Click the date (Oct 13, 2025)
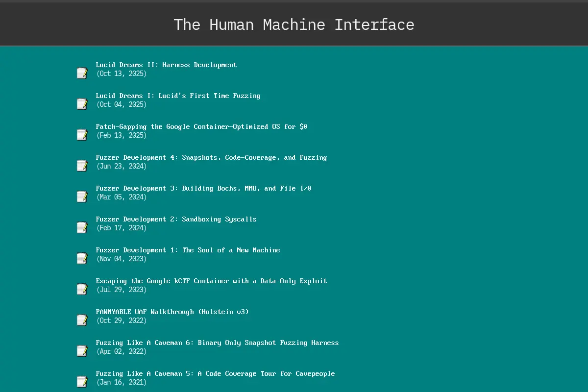 pyautogui.click(x=122, y=73)
